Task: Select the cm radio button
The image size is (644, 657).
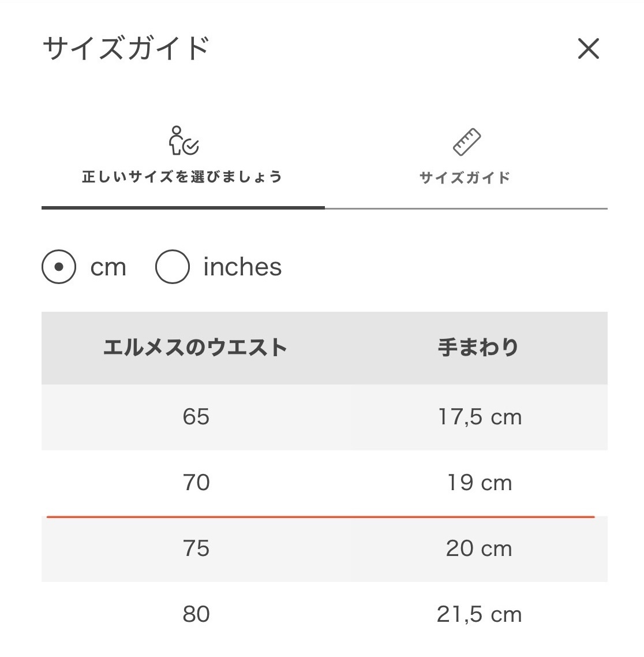Action: tap(59, 267)
